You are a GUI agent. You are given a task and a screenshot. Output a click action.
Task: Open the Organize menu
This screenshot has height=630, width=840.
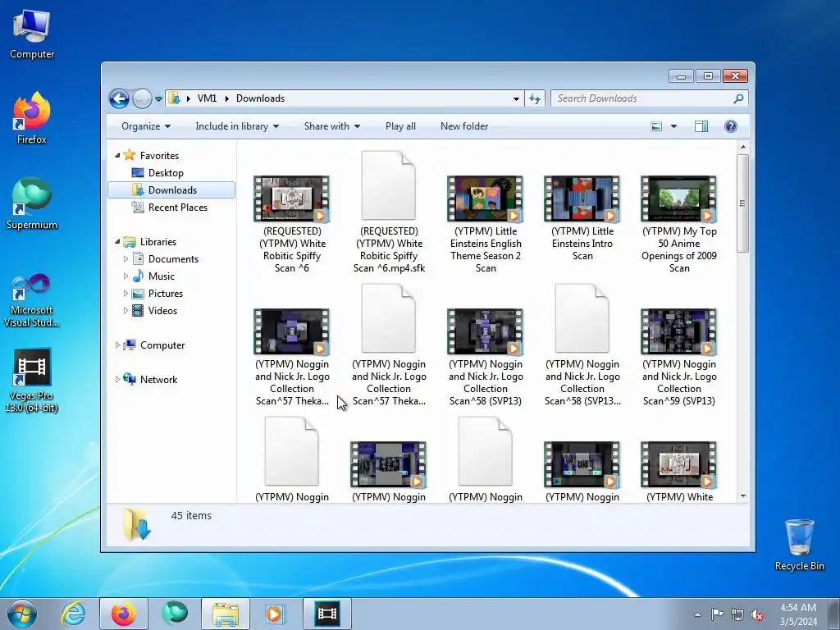click(x=146, y=126)
